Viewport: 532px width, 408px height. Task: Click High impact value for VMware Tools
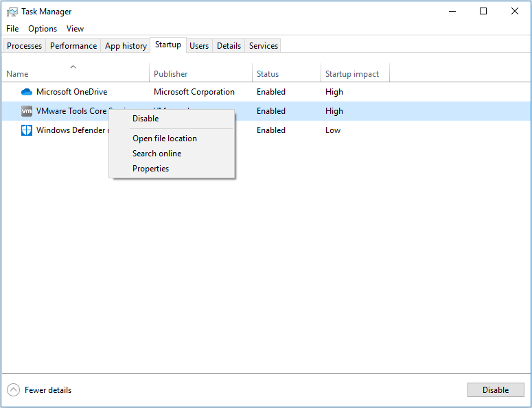[334, 111]
